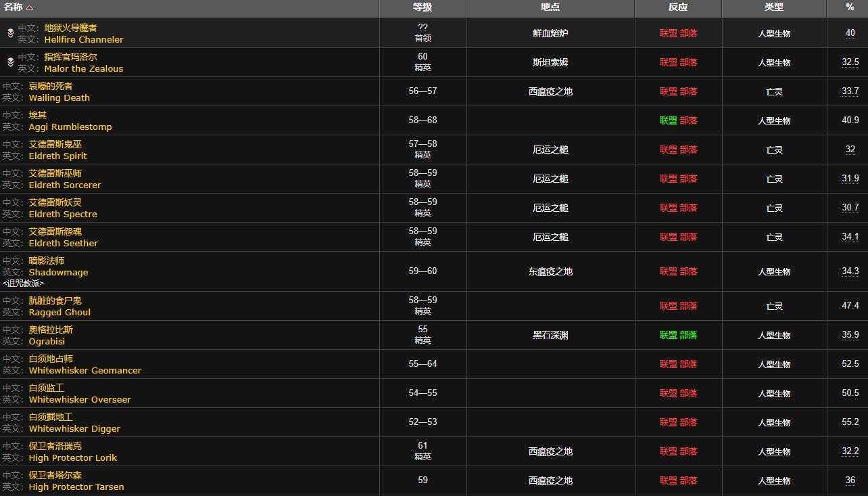Open Whitewhisker Overseer NPC link
This screenshot has height=496, width=868.
[x=80, y=399]
